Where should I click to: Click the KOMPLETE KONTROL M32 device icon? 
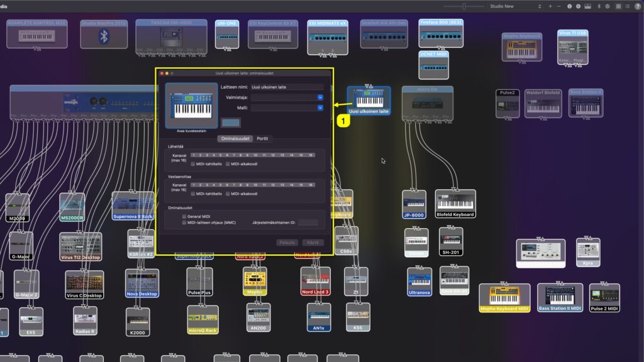click(36, 35)
